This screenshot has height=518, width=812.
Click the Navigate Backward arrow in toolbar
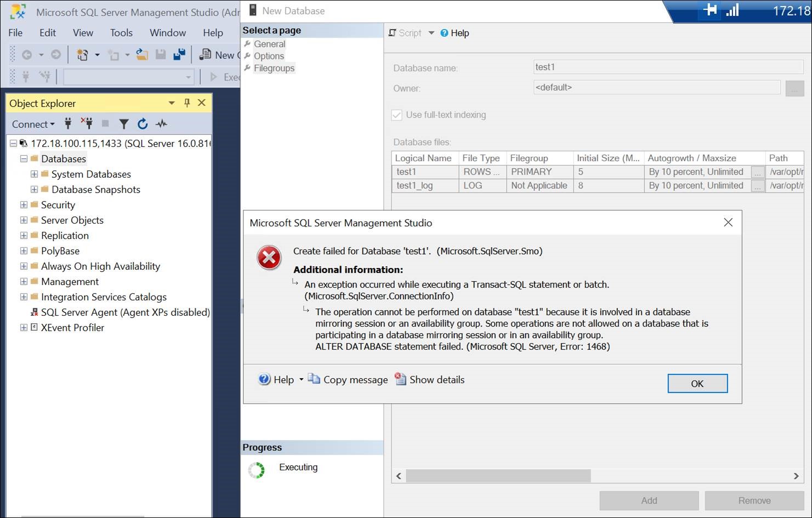27,55
